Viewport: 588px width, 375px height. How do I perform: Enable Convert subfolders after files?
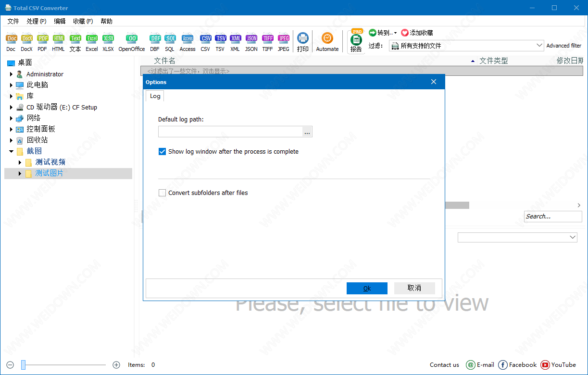(162, 193)
